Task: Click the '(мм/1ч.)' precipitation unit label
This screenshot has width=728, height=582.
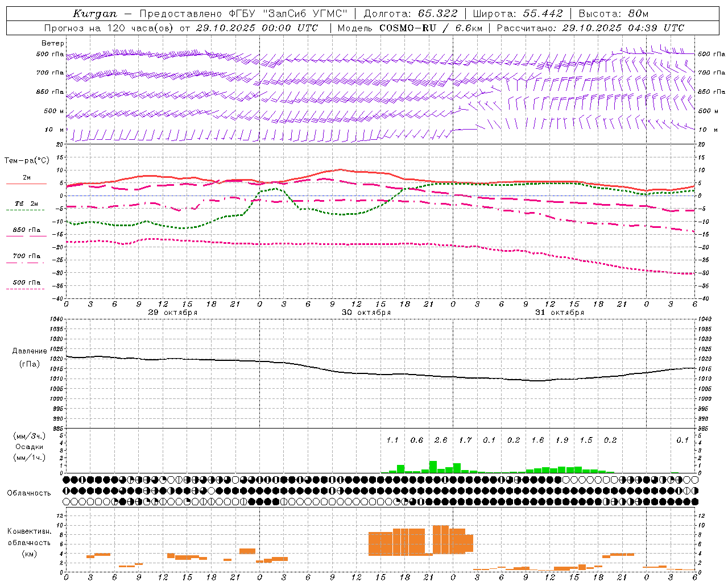Action: (x=30, y=458)
